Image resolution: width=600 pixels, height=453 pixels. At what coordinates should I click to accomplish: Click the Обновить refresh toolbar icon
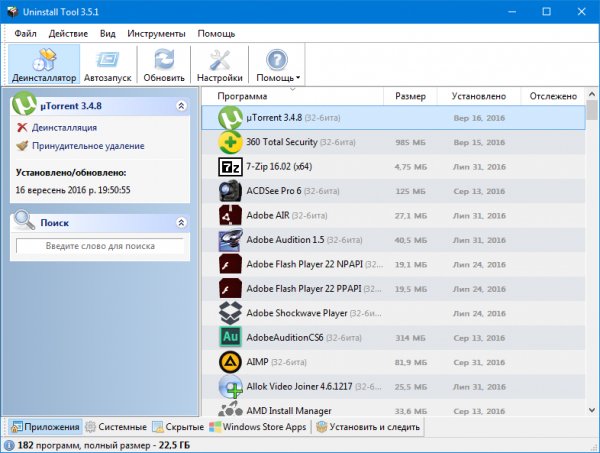pyautogui.click(x=164, y=64)
